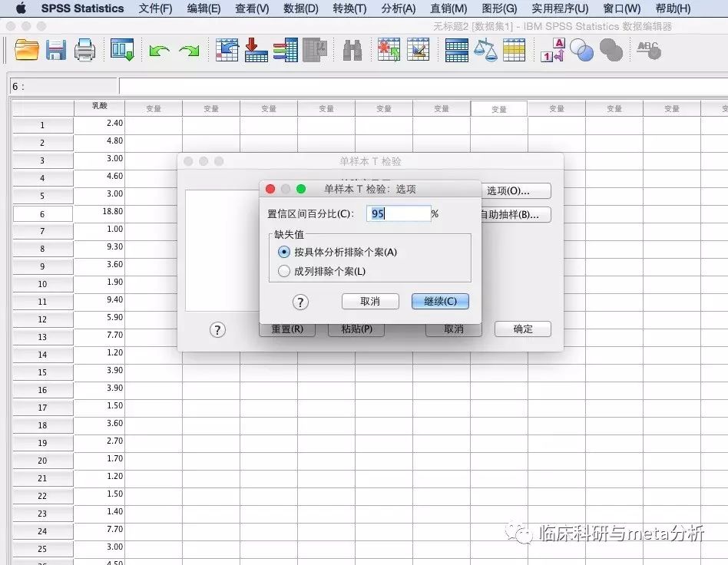Open the 直销(M) menu

(x=448, y=8)
